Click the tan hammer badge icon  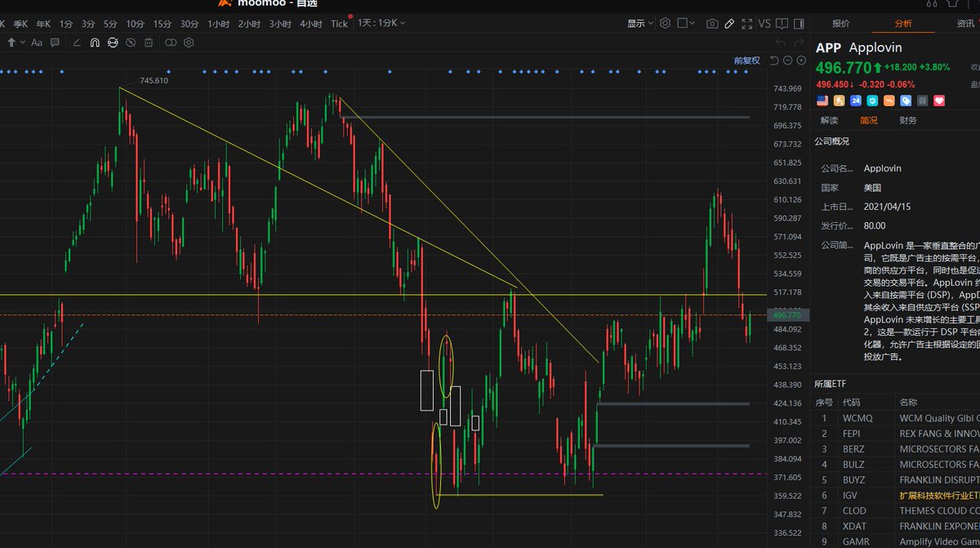[x=839, y=100]
